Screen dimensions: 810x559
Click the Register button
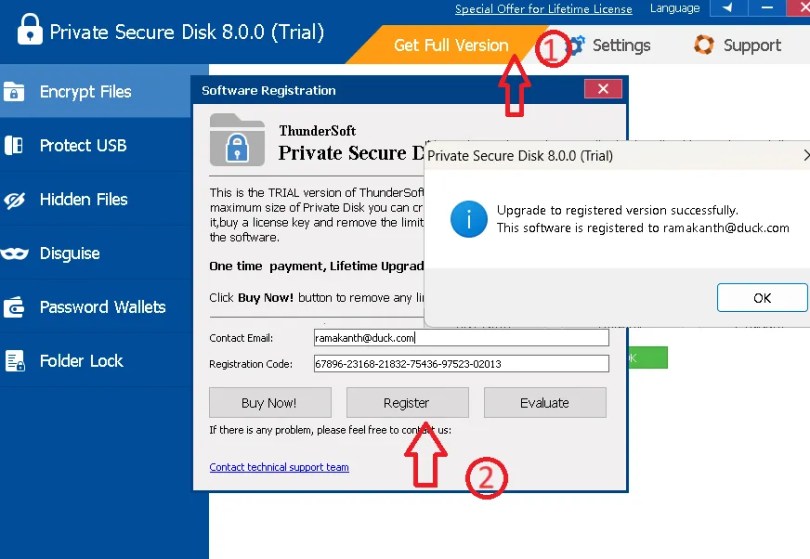coord(407,403)
